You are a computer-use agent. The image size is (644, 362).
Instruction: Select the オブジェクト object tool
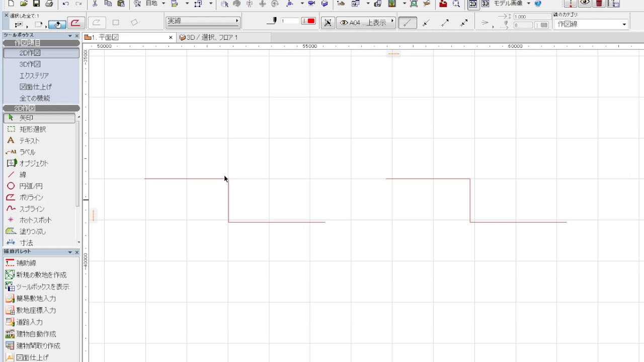pyautogui.click(x=39, y=163)
